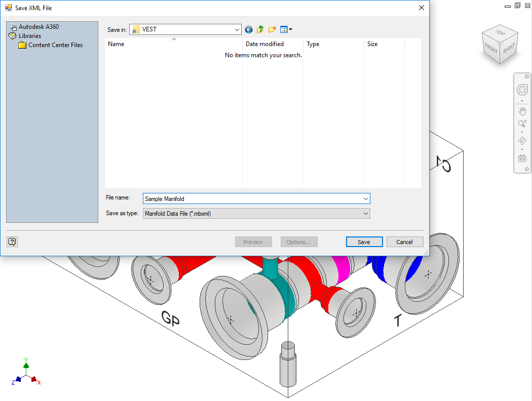Select the Zoom magnifier tool

(522, 124)
